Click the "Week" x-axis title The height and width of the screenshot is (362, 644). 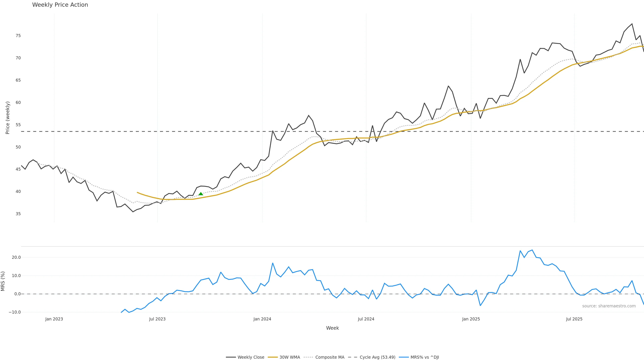[332, 328]
